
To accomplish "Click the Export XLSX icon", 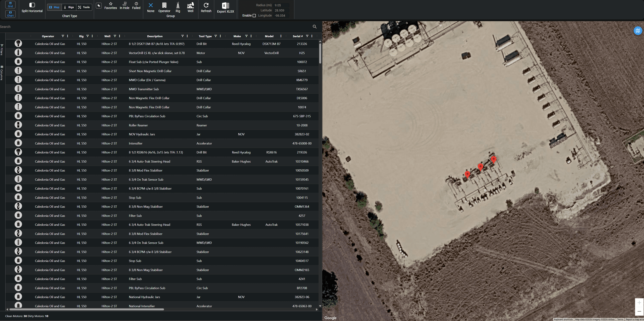I will click(225, 6).
